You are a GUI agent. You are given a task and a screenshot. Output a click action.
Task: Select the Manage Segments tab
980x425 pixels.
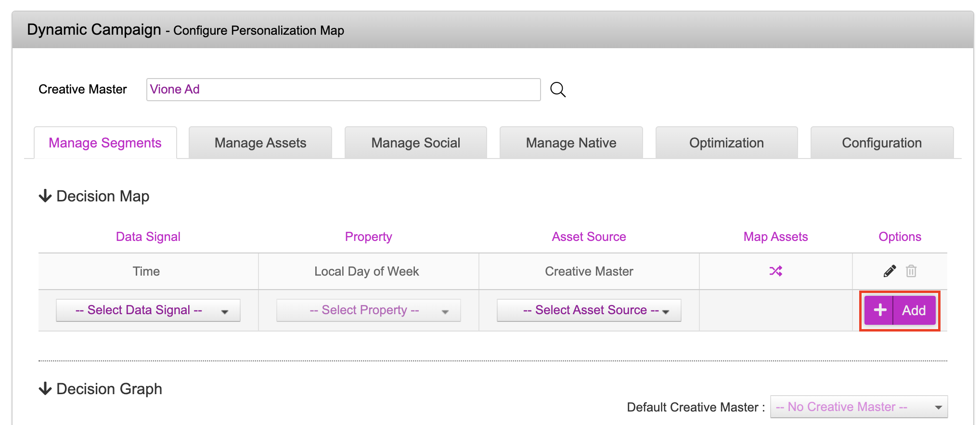[105, 143]
